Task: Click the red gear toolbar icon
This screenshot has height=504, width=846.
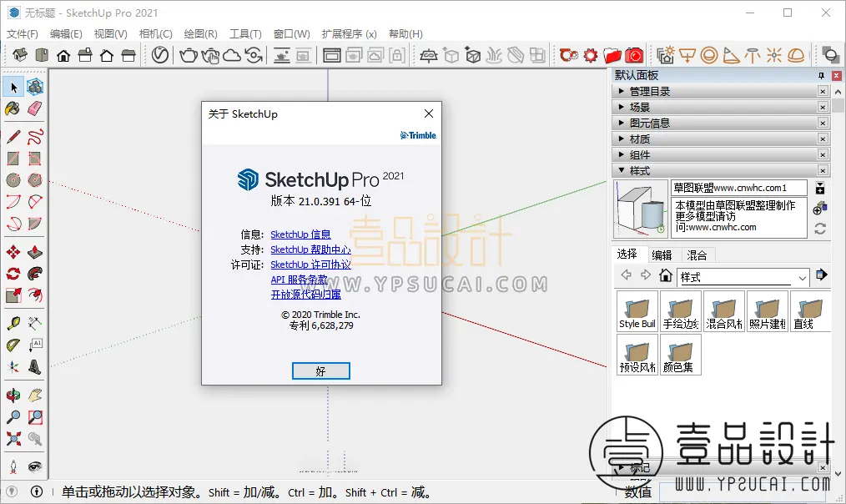Action: tap(591, 55)
